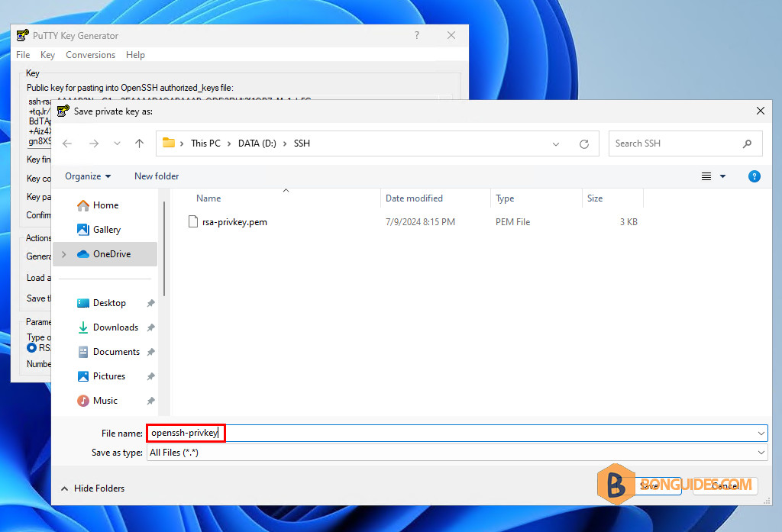
Task: Open File menu in PuTTY Key Generator
Action: [23, 55]
